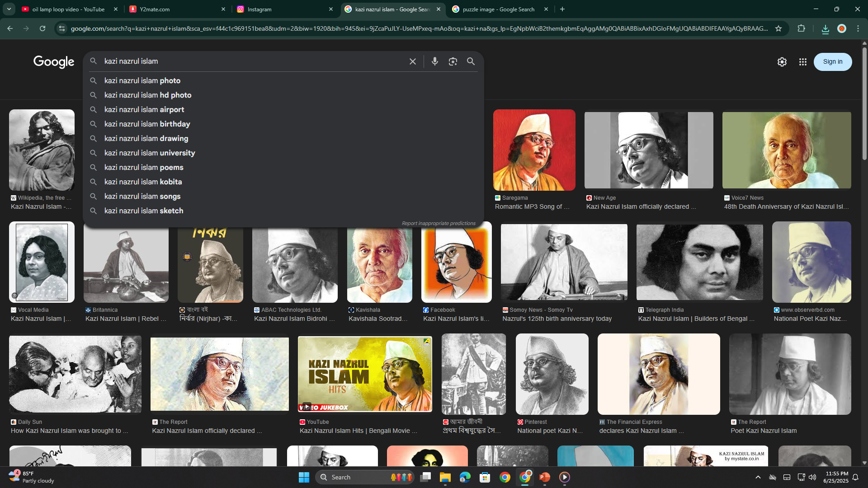Open The Financial Express result title
868x488 pixels.
pyautogui.click(x=642, y=431)
